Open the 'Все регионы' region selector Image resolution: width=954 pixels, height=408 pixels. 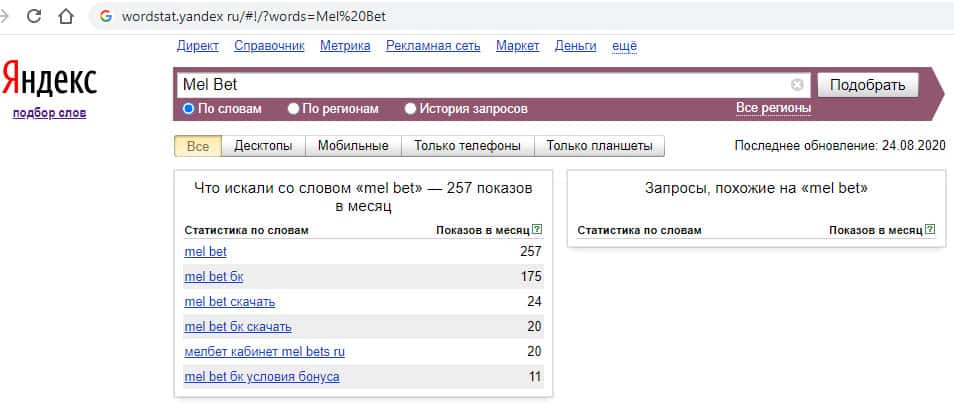[773, 108]
